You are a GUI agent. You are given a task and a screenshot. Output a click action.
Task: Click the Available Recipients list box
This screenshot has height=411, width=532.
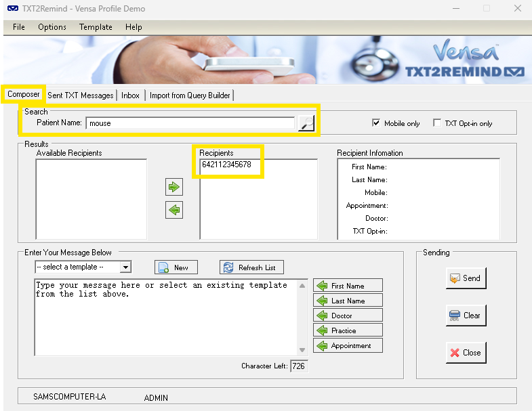(x=91, y=199)
